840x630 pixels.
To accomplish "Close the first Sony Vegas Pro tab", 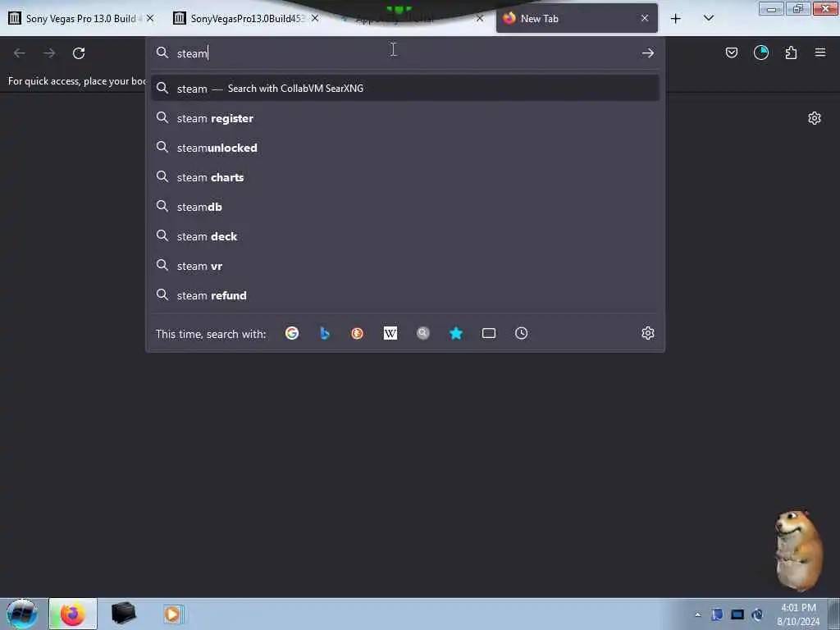I will 150,18.
